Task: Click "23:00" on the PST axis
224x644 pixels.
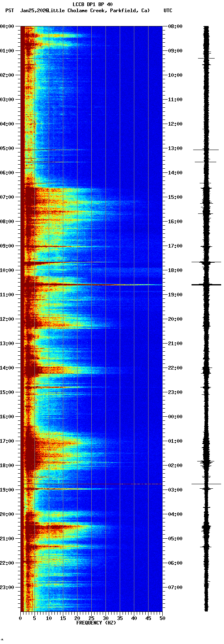Action: [x=7, y=587]
